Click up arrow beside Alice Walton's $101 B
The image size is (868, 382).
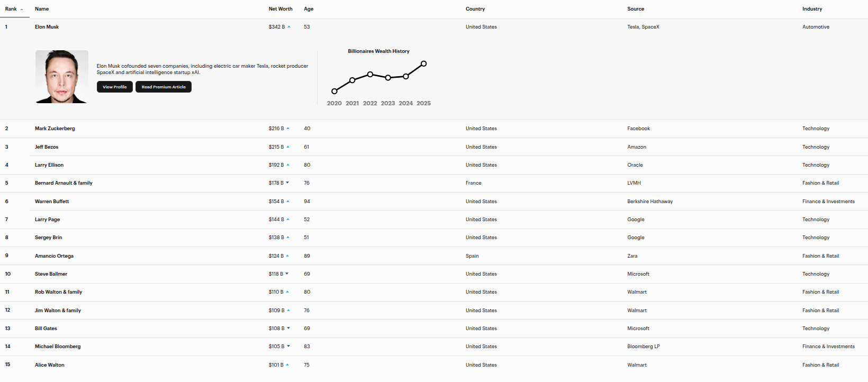(x=287, y=365)
